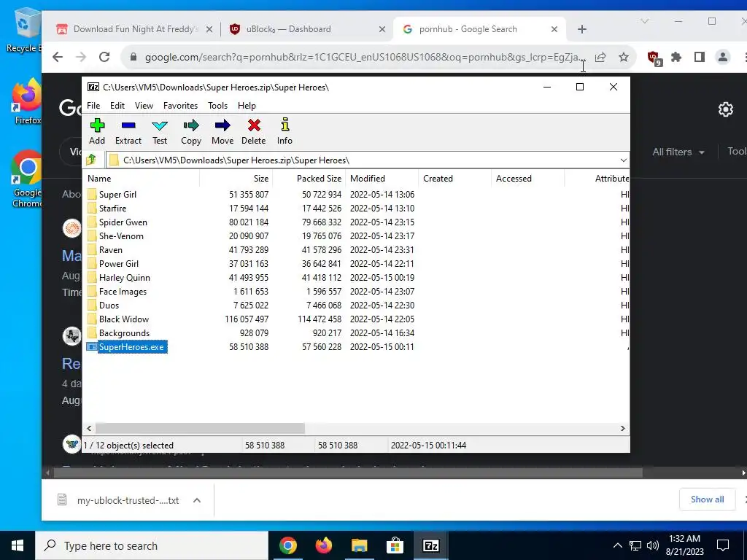Image resolution: width=747 pixels, height=560 pixels.
Task: Select the She-Venom folder
Action: tap(121, 236)
